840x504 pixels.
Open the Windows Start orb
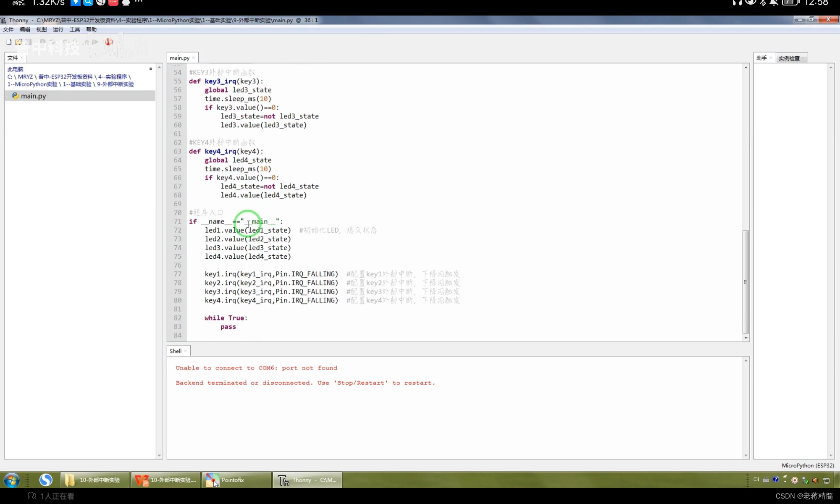coord(12,480)
